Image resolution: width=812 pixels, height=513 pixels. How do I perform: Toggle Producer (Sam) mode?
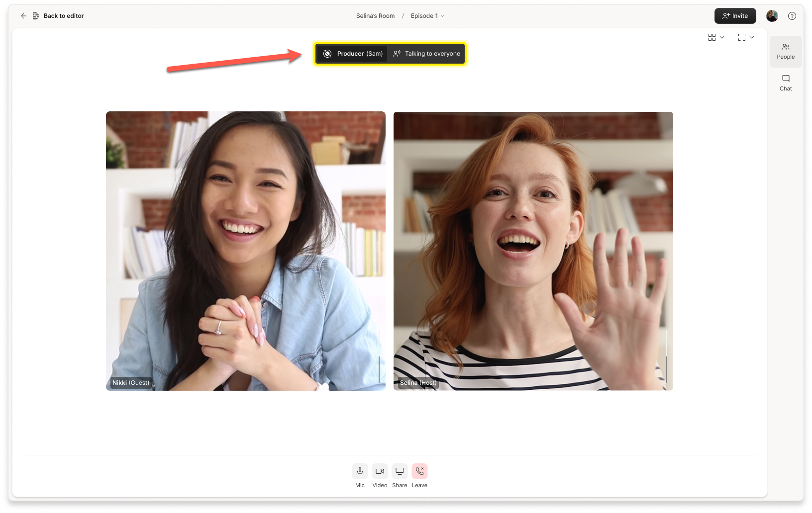click(352, 54)
